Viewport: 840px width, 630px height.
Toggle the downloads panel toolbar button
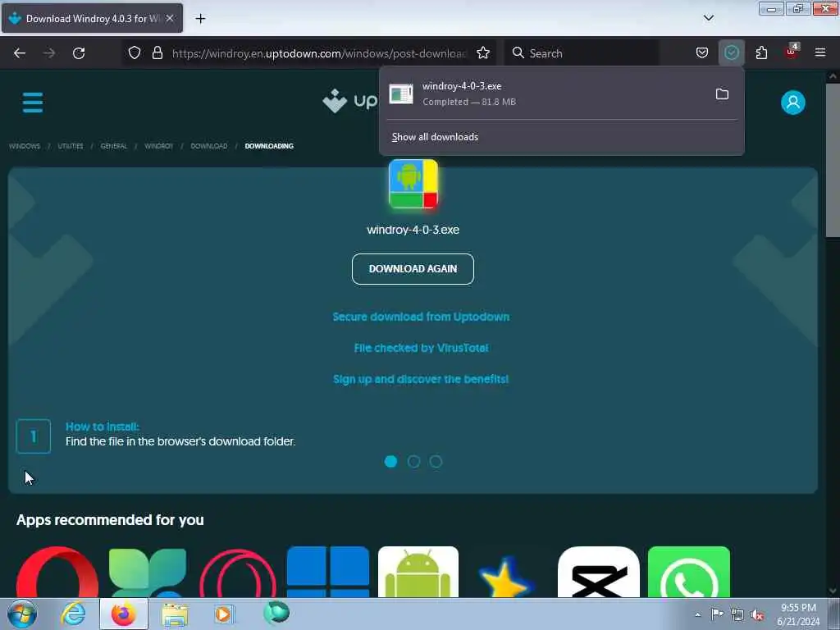(x=731, y=52)
